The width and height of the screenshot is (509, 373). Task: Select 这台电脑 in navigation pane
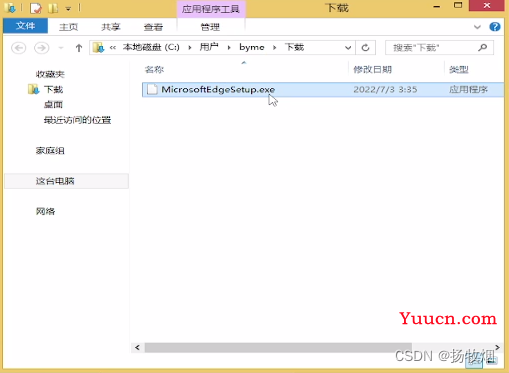pos(55,181)
